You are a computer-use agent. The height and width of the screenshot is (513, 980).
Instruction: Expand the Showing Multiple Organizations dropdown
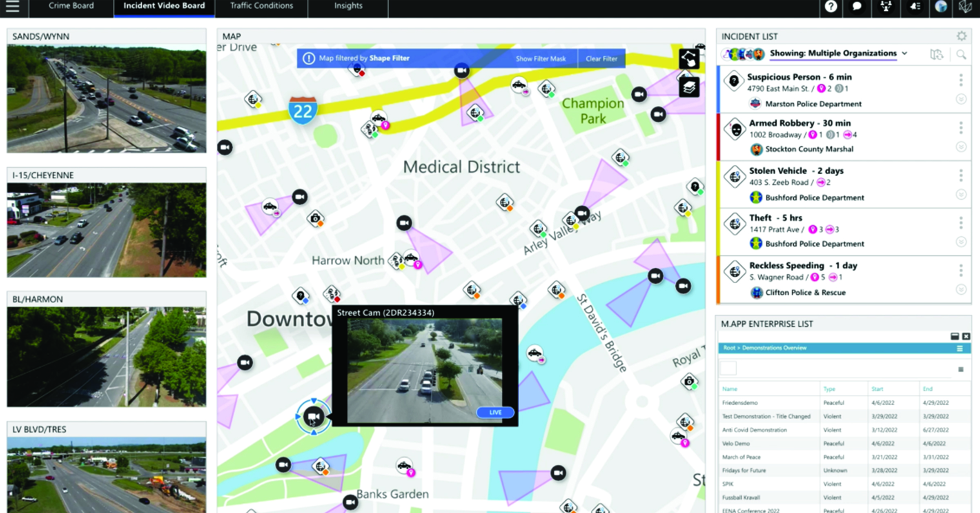[905, 53]
